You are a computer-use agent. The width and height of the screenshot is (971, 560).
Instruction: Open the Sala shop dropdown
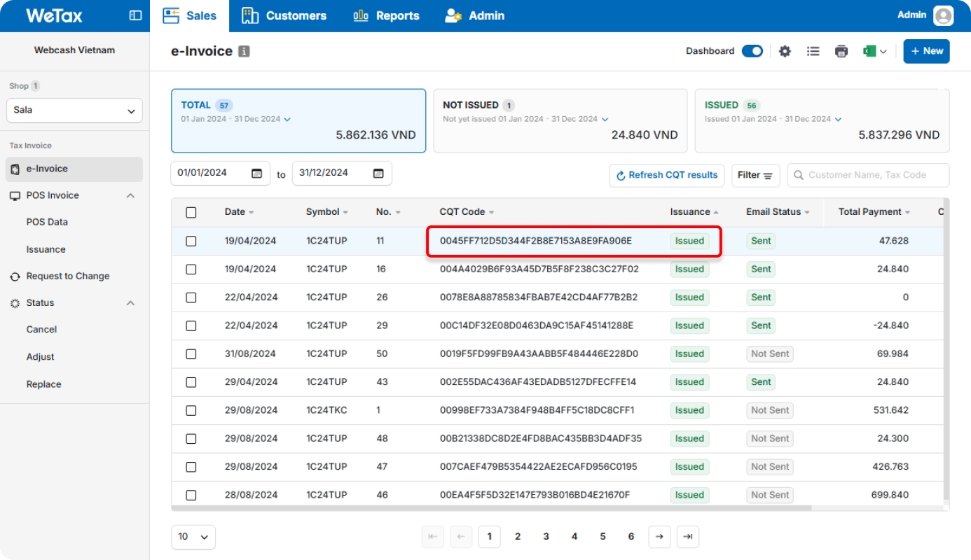click(x=74, y=111)
